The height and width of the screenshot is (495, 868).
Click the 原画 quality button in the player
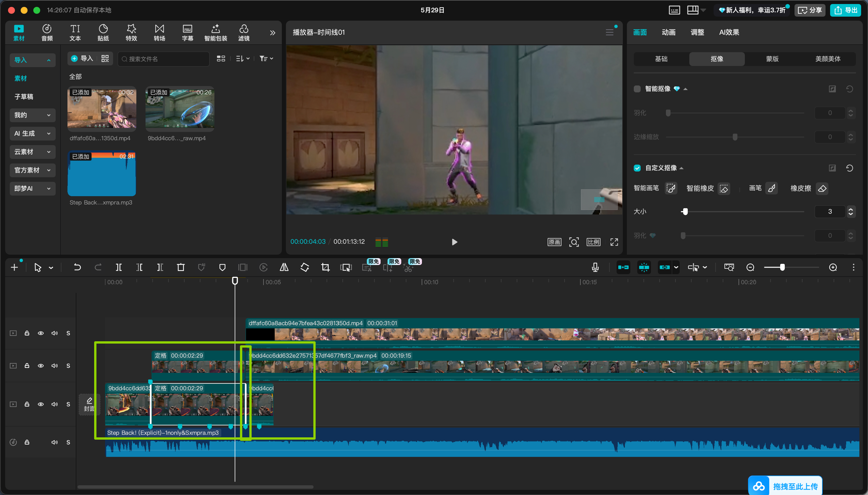[554, 242]
